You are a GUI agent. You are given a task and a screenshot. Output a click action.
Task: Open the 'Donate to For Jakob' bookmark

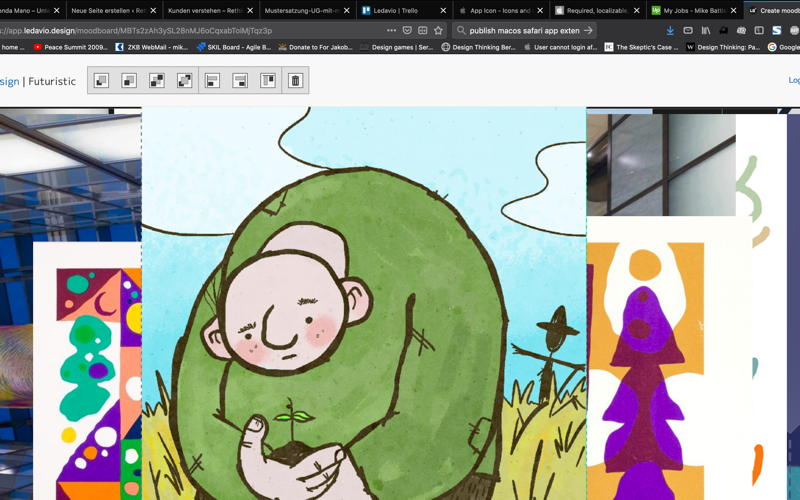tap(316, 47)
